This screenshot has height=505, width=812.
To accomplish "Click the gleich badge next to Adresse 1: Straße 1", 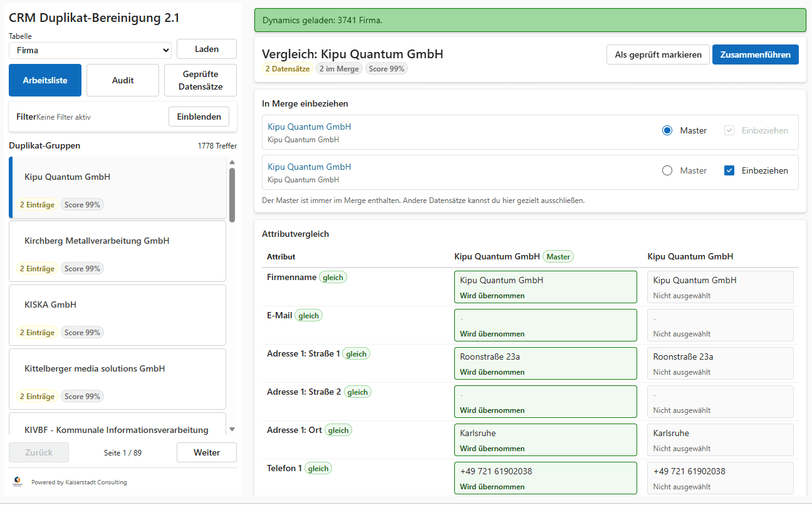I will pyautogui.click(x=357, y=353).
